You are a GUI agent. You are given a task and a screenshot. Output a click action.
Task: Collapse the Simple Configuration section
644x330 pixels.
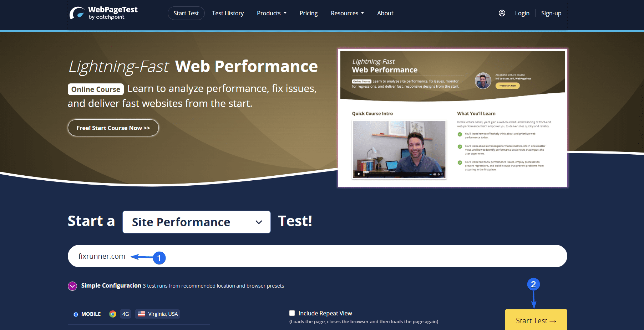point(72,286)
